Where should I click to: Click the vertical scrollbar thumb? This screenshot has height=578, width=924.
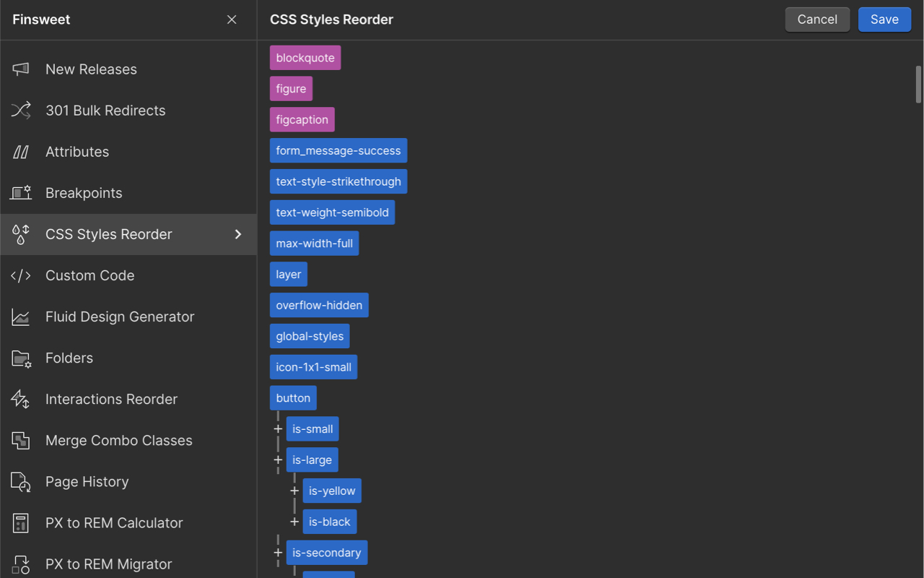point(918,83)
